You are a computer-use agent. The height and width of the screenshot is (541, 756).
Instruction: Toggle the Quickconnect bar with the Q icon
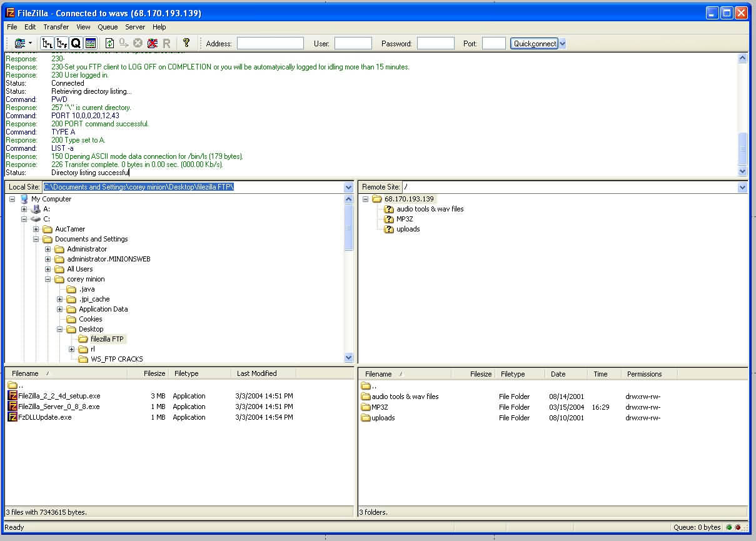pyautogui.click(x=76, y=43)
